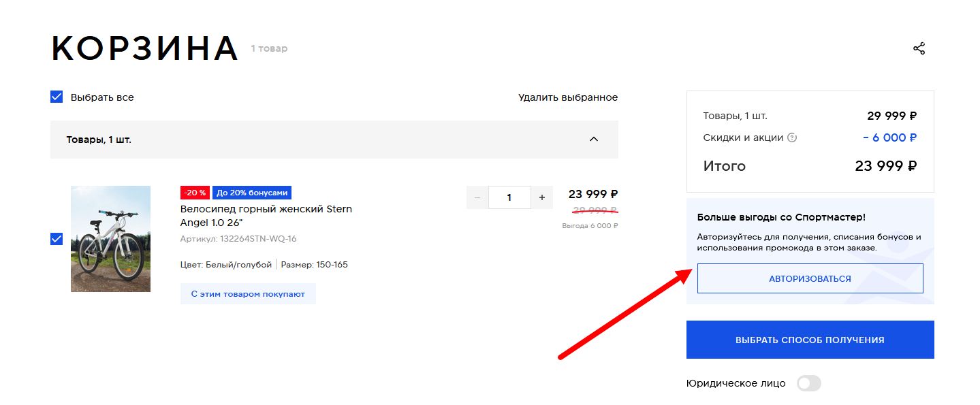Viewport: 980px width, 405px height.
Task: Click the "Авторизоваться" button
Action: coord(810,278)
